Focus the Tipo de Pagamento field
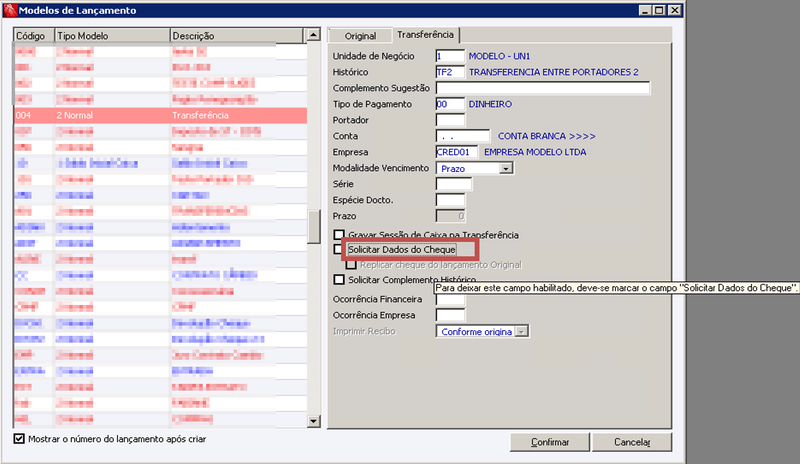 (x=450, y=104)
